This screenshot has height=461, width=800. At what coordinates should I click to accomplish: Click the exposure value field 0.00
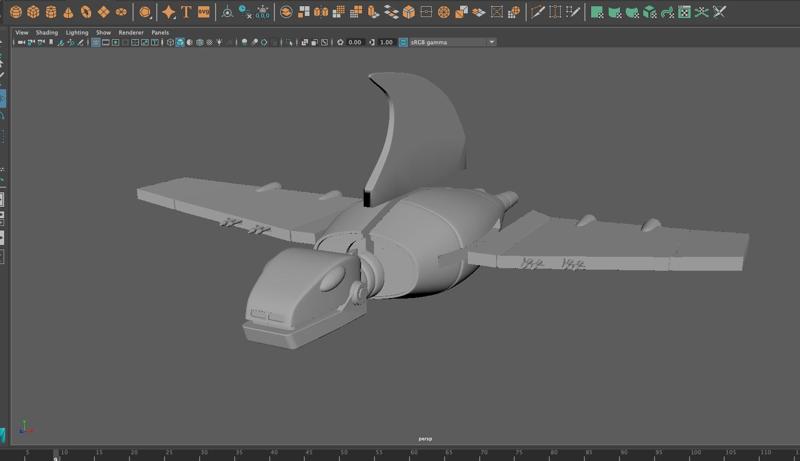click(x=355, y=42)
